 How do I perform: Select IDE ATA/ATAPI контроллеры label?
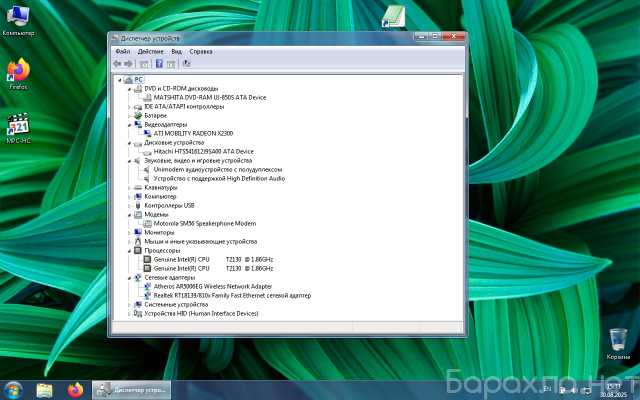(184, 107)
